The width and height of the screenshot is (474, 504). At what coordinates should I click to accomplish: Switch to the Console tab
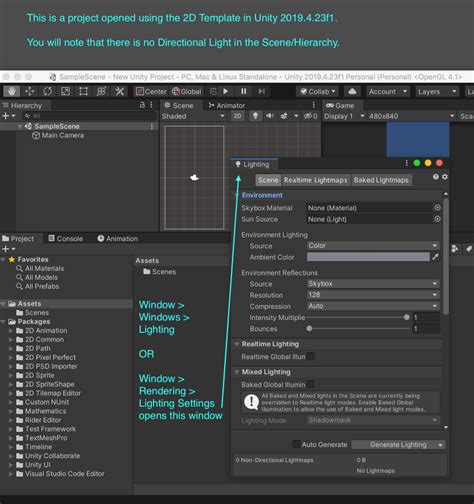[x=66, y=239]
